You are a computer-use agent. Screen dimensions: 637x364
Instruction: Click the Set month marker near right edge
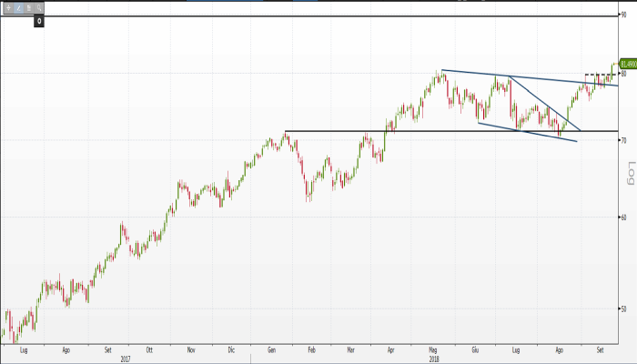click(602, 349)
